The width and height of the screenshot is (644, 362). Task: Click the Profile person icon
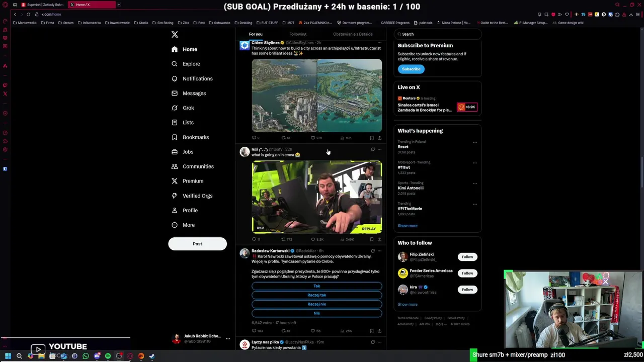coord(175,210)
